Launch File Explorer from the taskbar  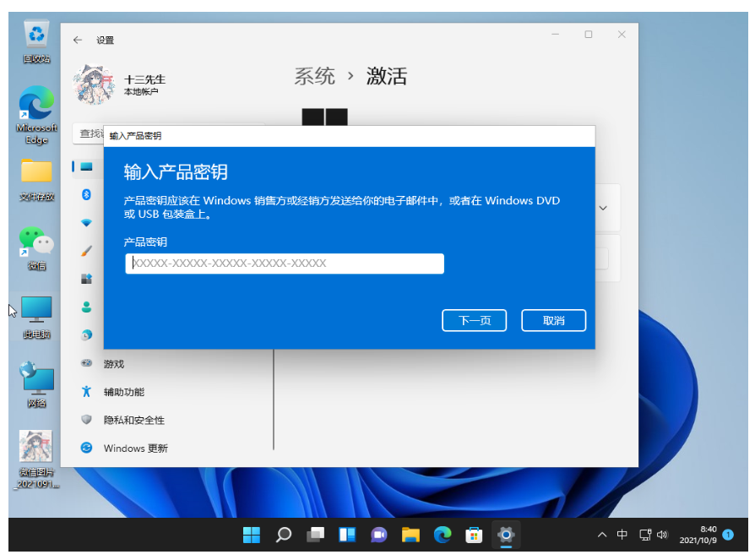pyautogui.click(x=410, y=534)
